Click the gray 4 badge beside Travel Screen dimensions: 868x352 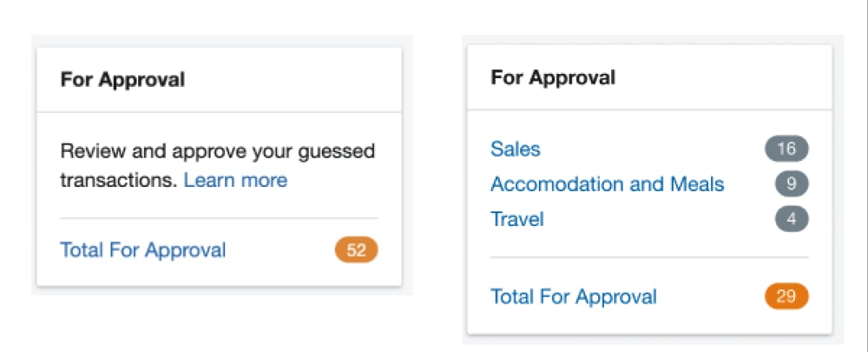(x=792, y=219)
